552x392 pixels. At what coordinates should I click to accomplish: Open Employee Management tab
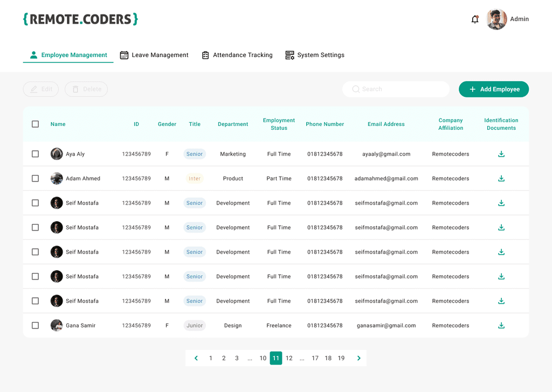coord(68,55)
